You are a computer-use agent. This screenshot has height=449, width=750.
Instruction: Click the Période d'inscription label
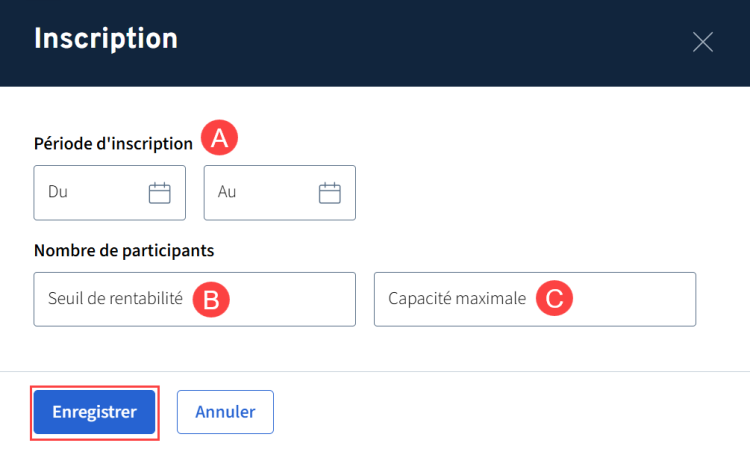[x=113, y=142]
